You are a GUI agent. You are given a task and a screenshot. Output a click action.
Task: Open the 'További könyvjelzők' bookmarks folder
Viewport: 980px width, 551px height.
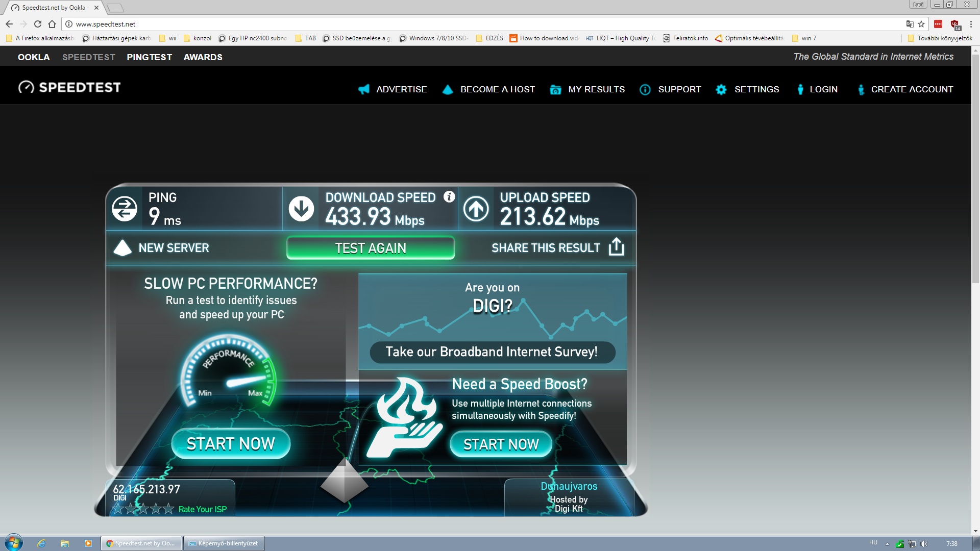940,38
